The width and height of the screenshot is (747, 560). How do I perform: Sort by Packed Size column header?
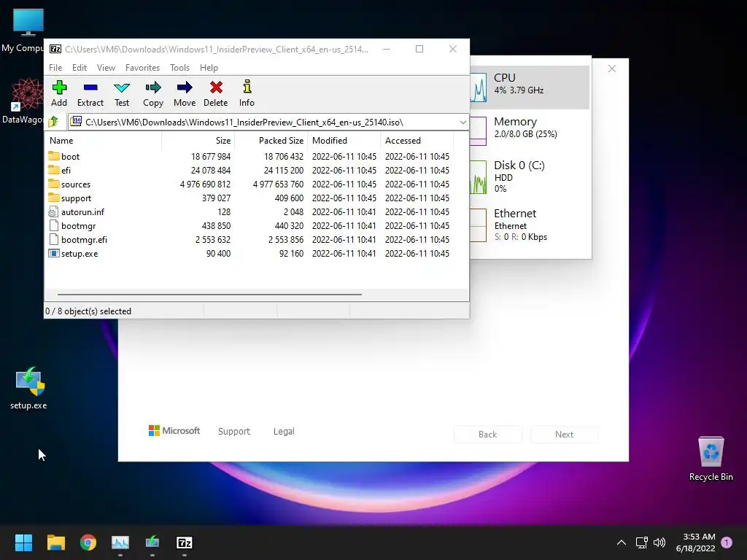pos(271,141)
